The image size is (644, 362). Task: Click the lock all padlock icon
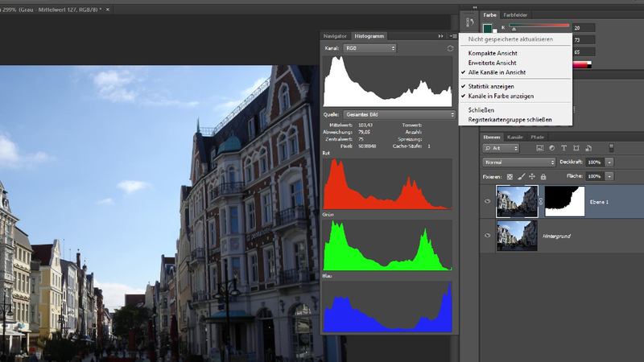tap(543, 175)
